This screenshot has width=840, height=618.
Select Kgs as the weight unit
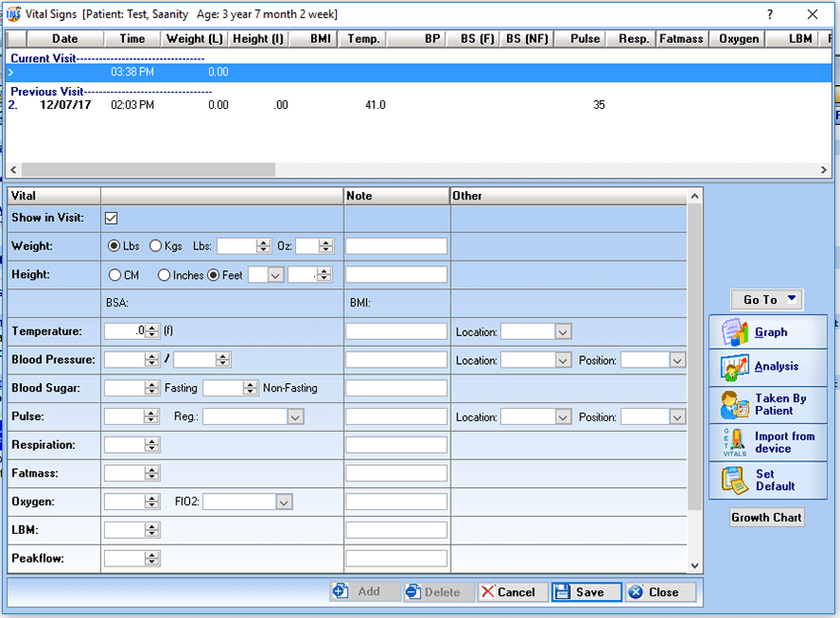click(x=156, y=245)
